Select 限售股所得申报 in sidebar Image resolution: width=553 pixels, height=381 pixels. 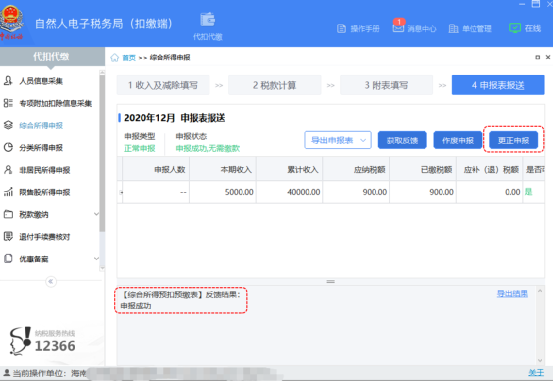[44, 192]
